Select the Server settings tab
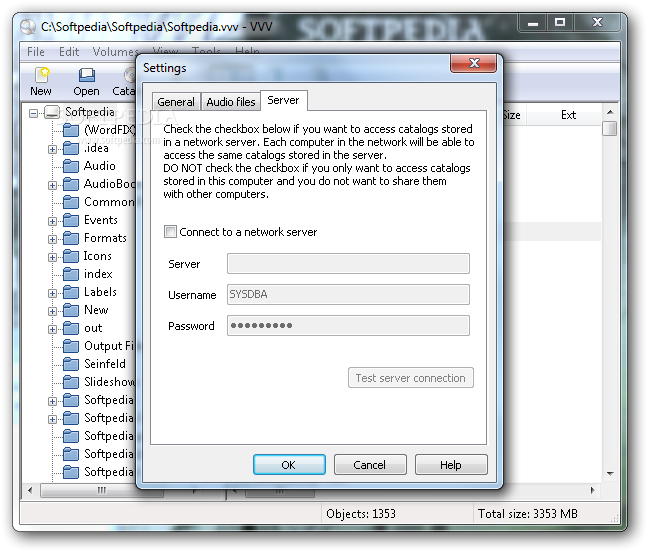The height and width of the screenshot is (552, 648). pyautogui.click(x=284, y=100)
